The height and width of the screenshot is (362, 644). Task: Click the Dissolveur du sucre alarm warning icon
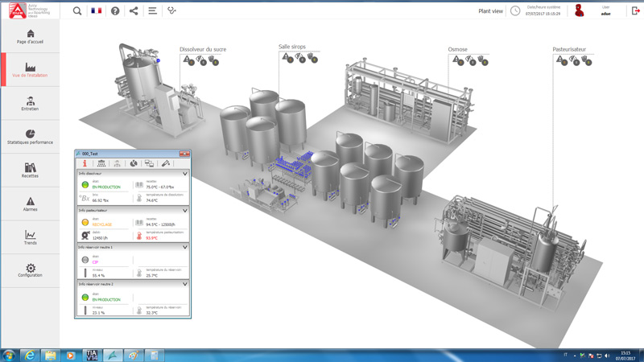pos(187,60)
